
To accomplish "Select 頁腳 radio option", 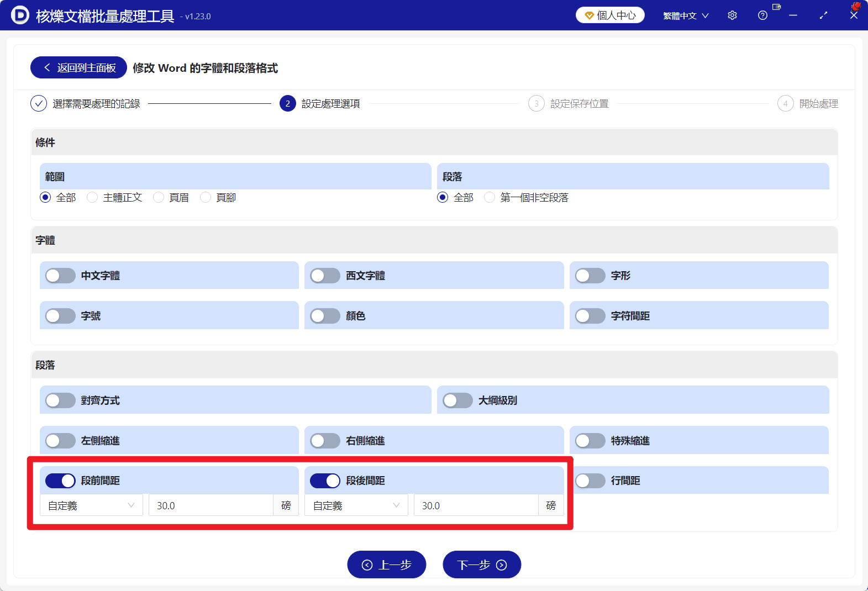I will (206, 197).
